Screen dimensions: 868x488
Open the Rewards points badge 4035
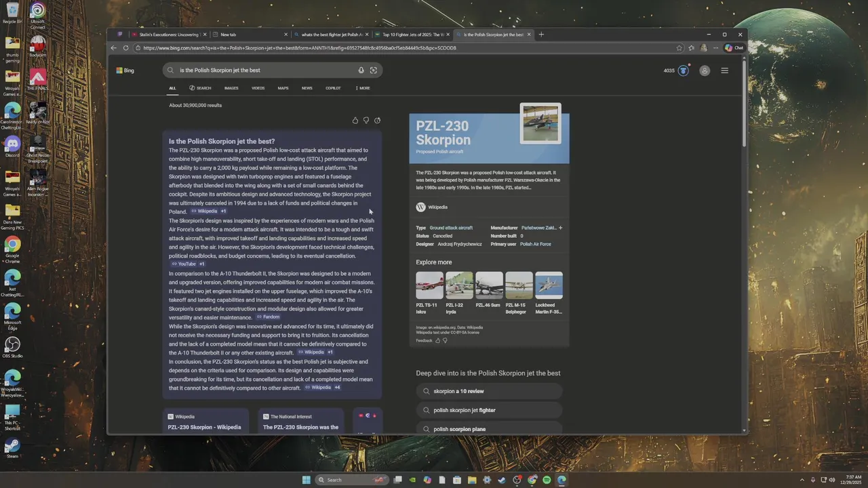pyautogui.click(x=675, y=70)
